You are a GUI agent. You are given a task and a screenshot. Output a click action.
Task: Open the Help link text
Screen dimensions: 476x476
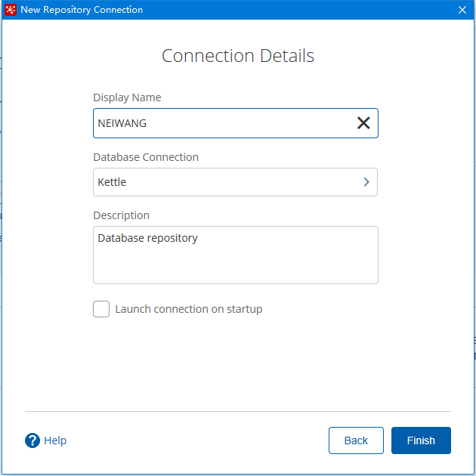point(55,440)
